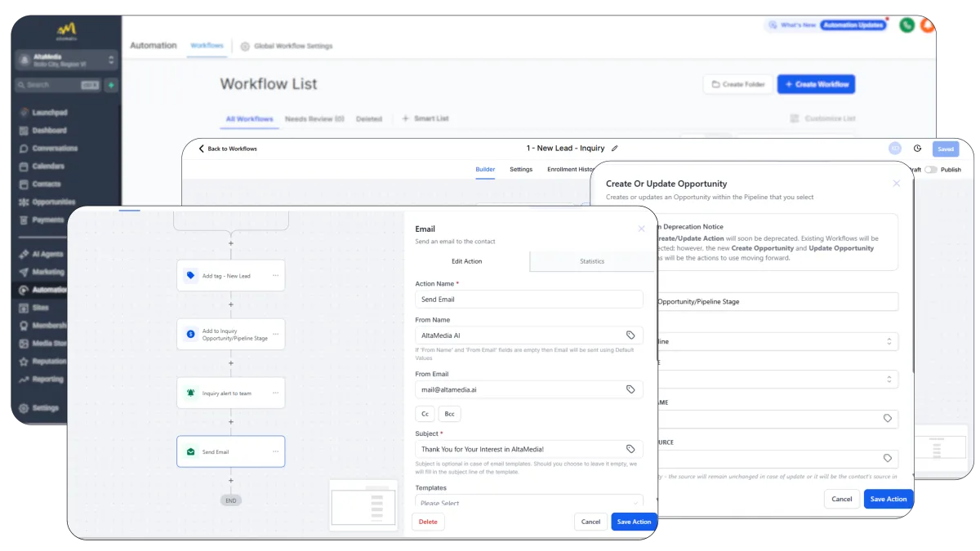Click the Bcc button
This screenshot has height=551, width=980.
point(449,414)
